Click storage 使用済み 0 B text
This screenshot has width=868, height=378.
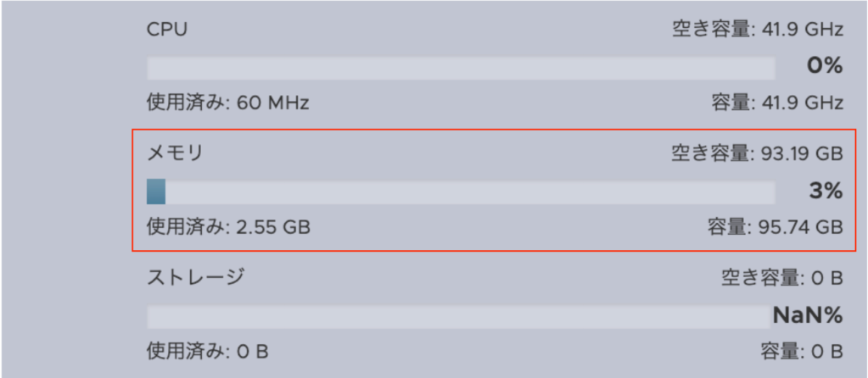(208, 350)
